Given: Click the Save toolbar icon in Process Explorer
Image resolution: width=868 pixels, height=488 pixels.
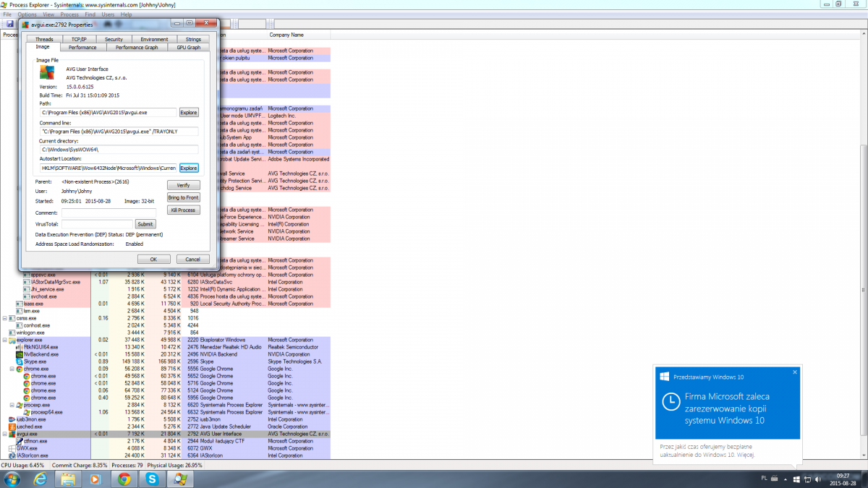Looking at the screenshot, I should (10, 24).
